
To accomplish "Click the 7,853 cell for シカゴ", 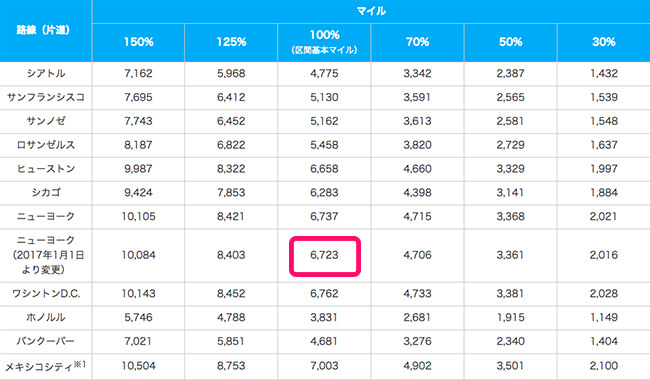I will [231, 193].
